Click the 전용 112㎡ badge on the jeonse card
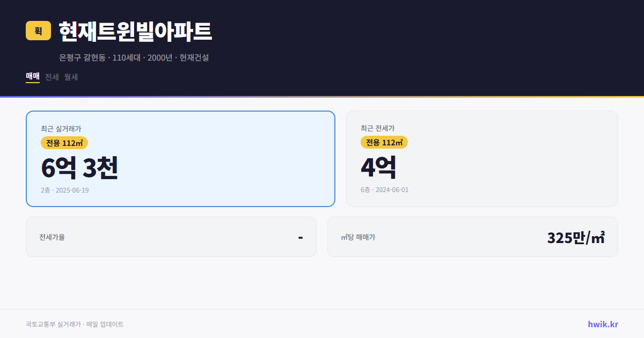 point(384,142)
